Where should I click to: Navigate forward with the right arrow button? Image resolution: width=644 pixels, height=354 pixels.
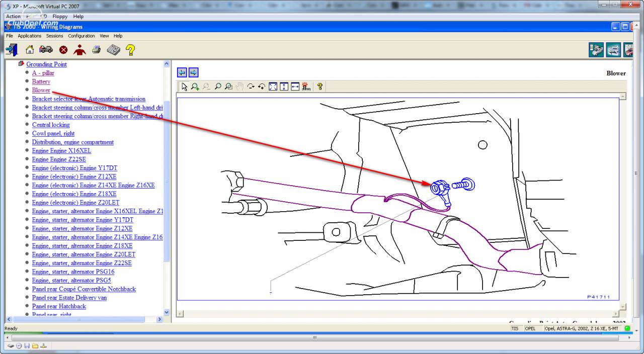click(x=193, y=72)
